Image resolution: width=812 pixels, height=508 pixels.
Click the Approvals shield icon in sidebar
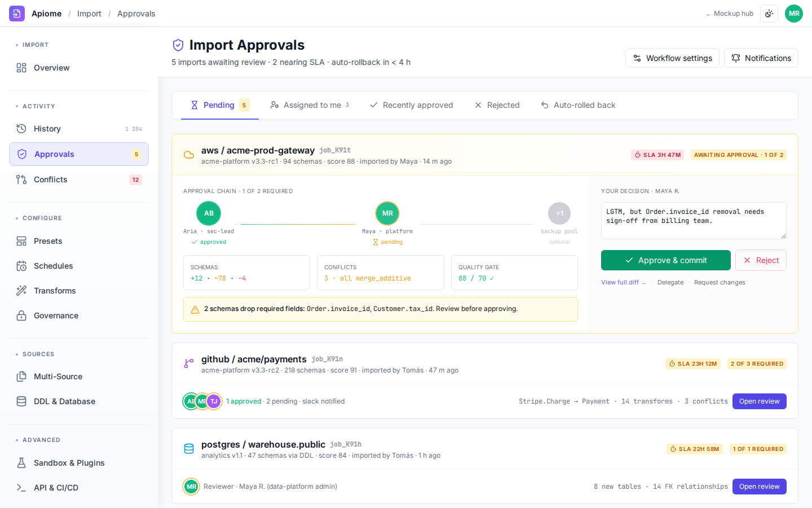(22, 154)
